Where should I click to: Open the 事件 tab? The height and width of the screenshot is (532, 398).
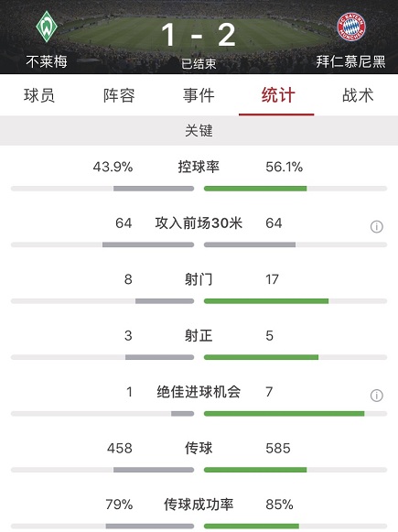pyautogui.click(x=199, y=95)
